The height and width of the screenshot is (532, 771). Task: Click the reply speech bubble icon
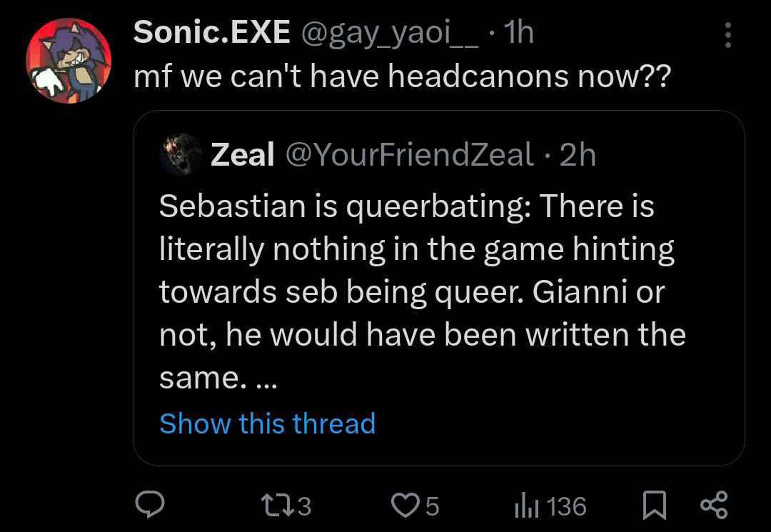coord(151,505)
